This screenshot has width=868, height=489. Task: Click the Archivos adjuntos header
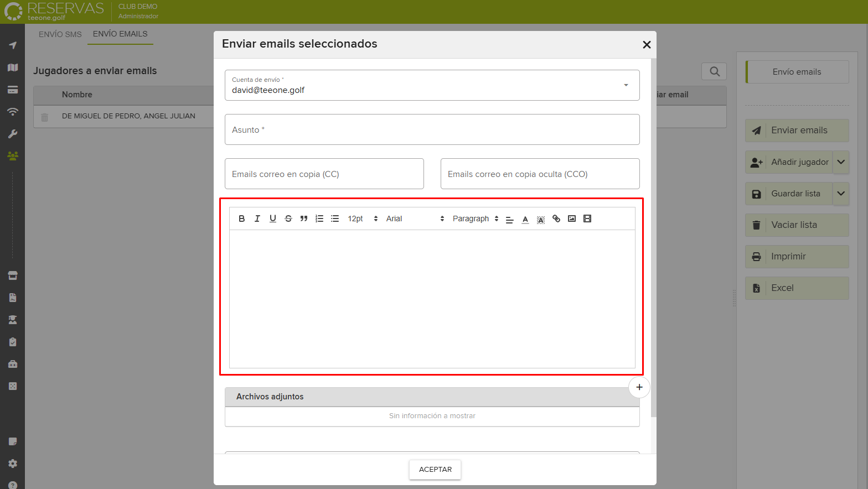(x=432, y=397)
